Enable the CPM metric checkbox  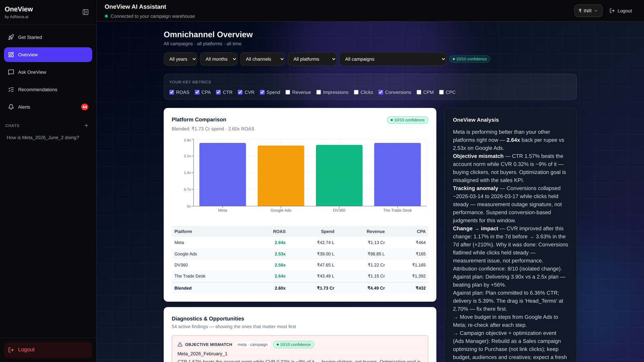pyautogui.click(x=419, y=92)
